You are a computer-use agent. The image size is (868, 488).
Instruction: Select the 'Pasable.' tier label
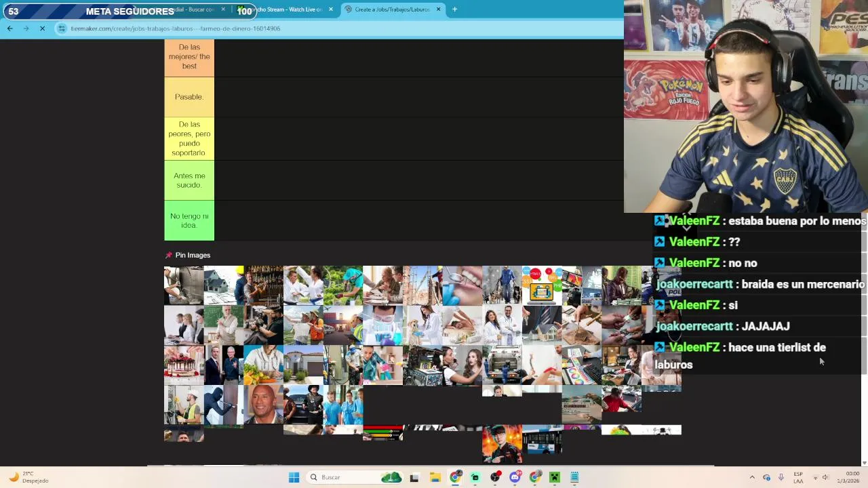coord(189,97)
